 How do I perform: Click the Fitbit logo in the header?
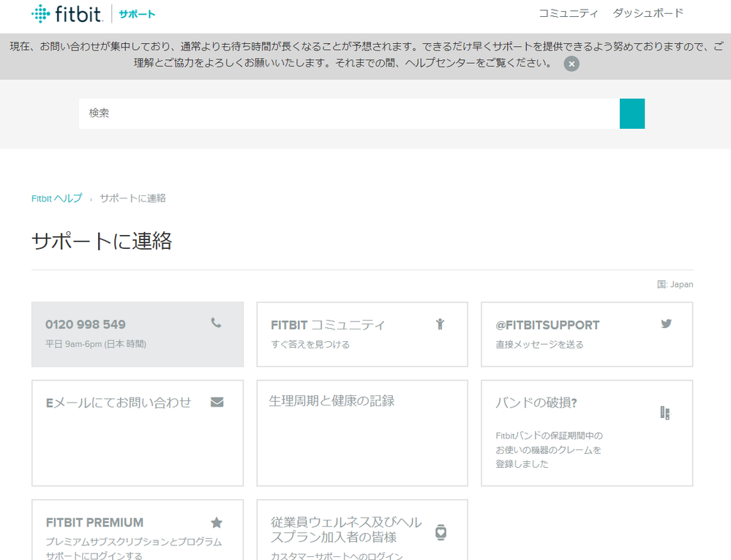pyautogui.click(x=67, y=14)
